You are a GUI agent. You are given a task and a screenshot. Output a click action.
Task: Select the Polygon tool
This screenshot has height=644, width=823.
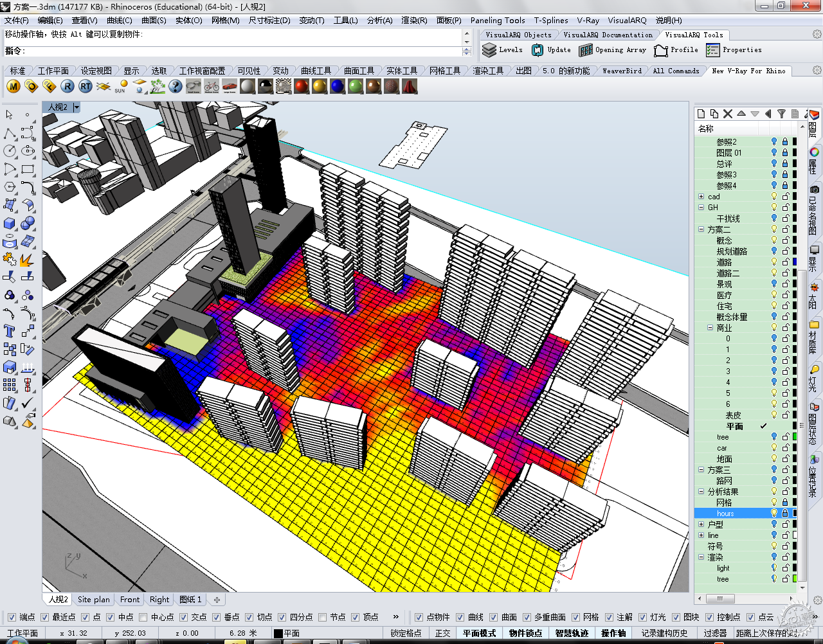pos(10,187)
